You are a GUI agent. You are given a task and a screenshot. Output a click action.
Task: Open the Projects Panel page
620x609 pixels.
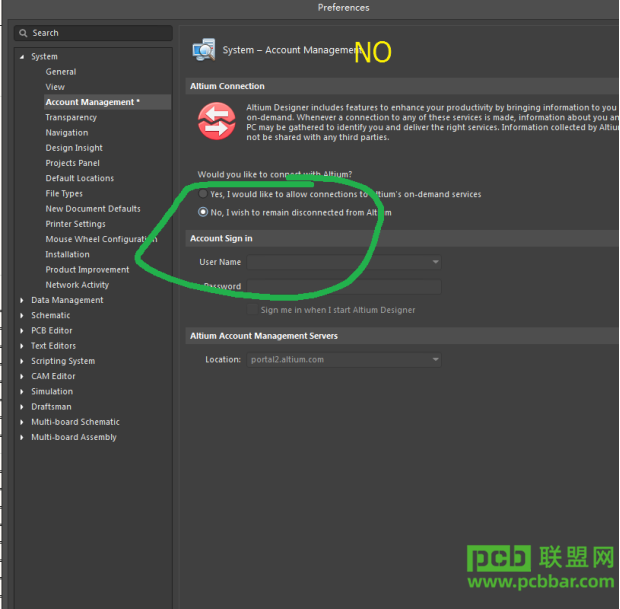coord(72,163)
